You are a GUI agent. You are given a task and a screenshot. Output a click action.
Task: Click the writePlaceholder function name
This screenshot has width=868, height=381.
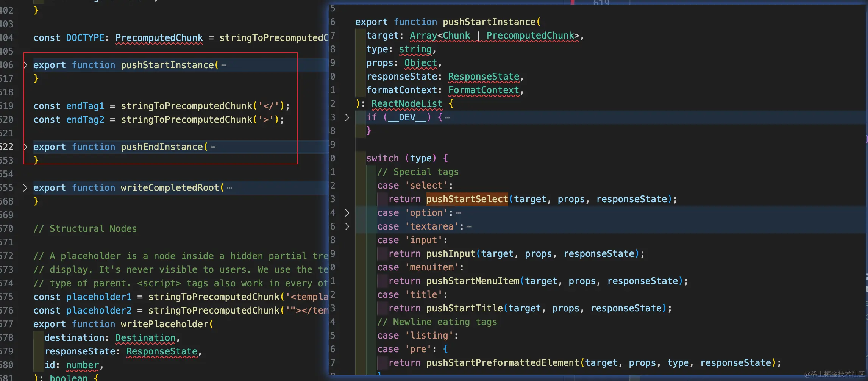pos(165,324)
